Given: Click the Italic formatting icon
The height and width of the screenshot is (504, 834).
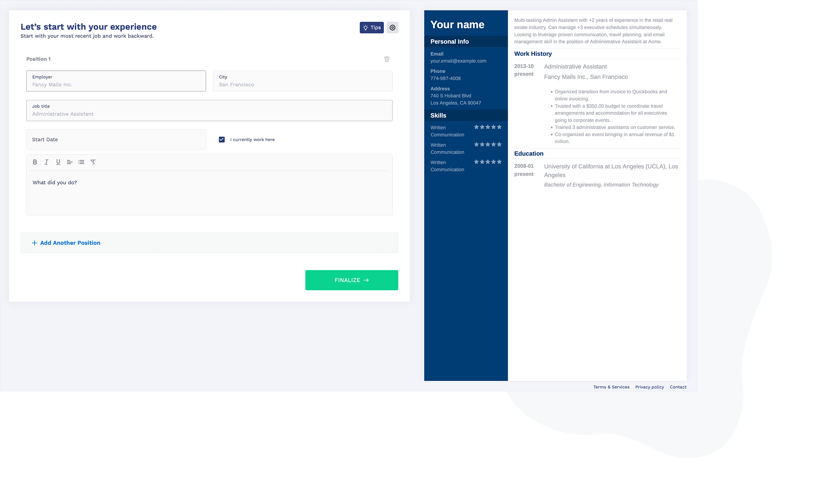Looking at the screenshot, I should click(x=46, y=161).
